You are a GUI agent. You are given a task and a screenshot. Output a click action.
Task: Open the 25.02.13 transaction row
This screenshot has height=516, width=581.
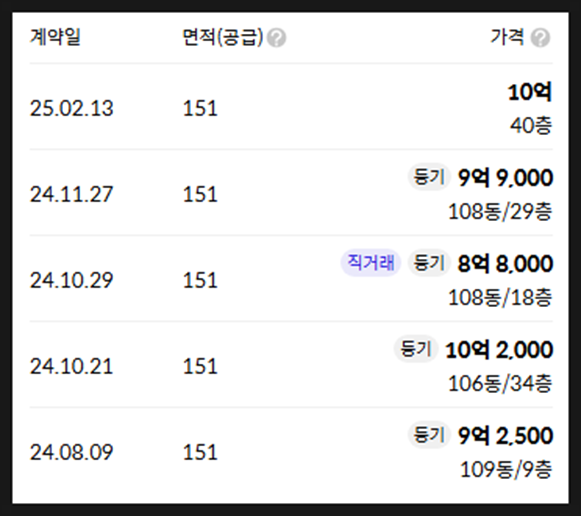point(291,107)
